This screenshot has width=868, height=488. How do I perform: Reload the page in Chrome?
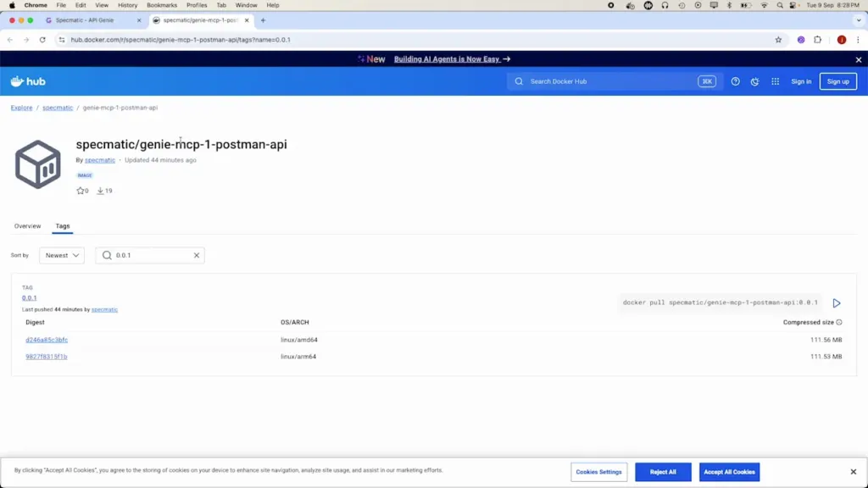(42, 40)
